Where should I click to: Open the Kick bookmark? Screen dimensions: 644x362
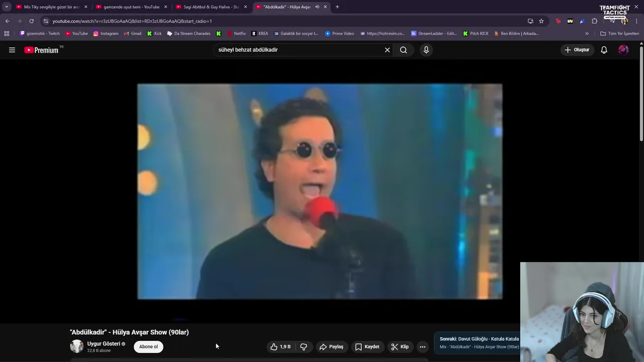coord(154,34)
